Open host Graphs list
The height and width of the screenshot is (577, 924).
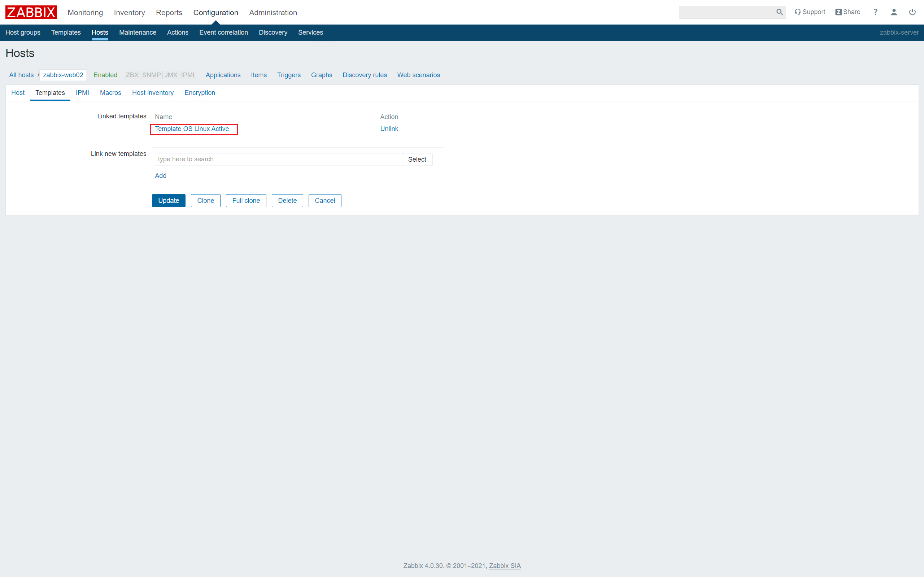pos(322,75)
